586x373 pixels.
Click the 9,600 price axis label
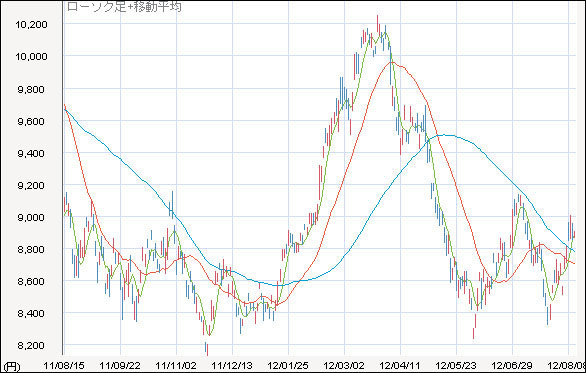tap(31, 121)
